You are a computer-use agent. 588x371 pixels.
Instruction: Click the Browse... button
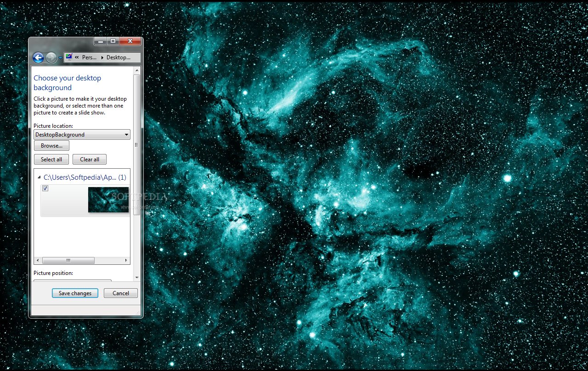pyautogui.click(x=51, y=146)
